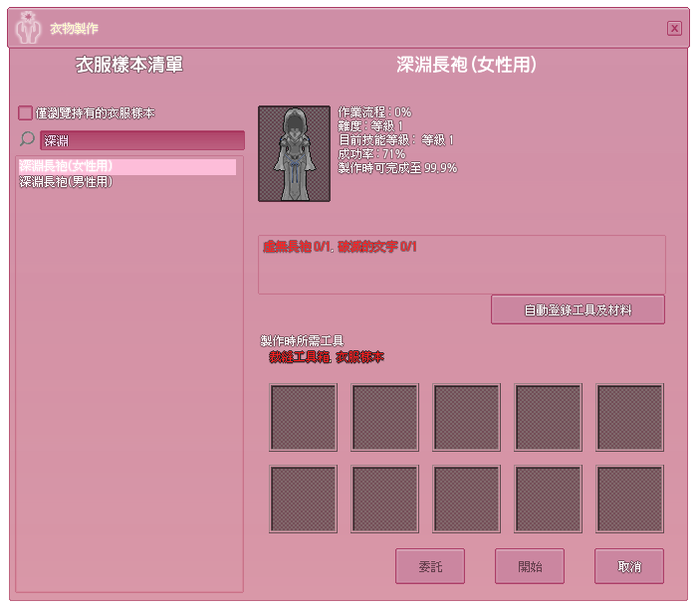Click the 深淵長袍 robe preview thumbnail
The width and height of the screenshot is (700, 608).
coord(294,153)
